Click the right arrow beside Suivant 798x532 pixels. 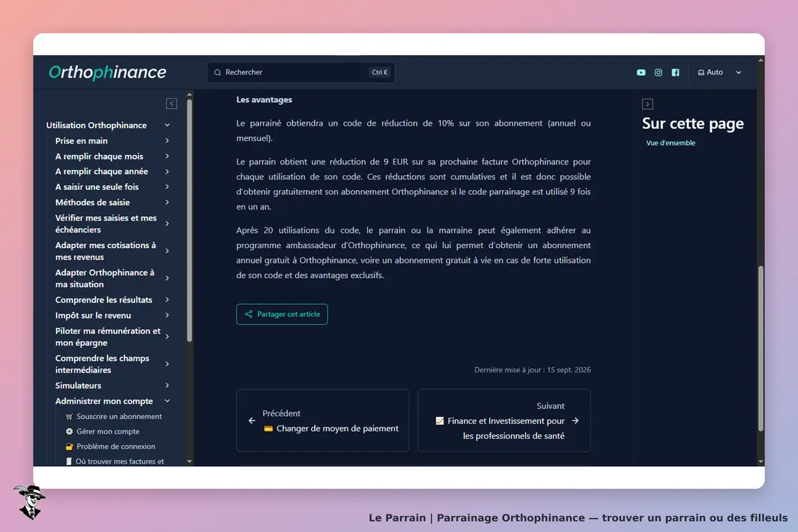575,420
